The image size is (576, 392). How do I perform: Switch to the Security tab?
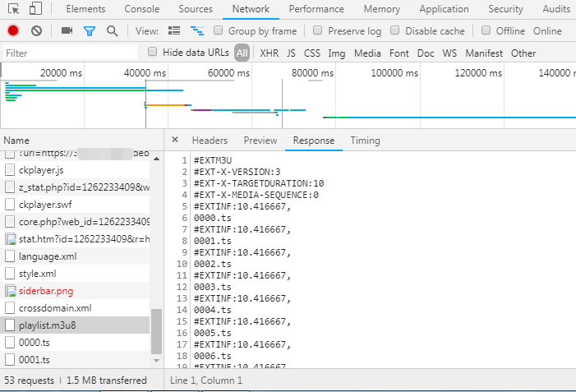point(505,9)
